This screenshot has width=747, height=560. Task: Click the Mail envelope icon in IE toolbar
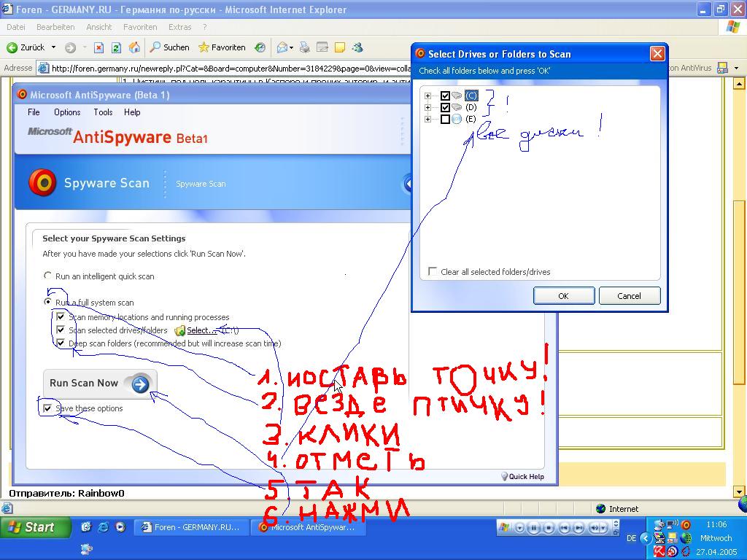point(282,47)
